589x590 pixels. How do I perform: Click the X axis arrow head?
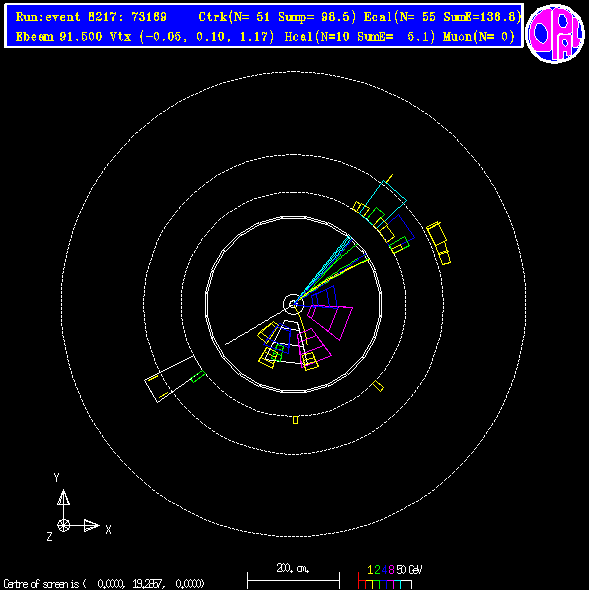coord(91,525)
